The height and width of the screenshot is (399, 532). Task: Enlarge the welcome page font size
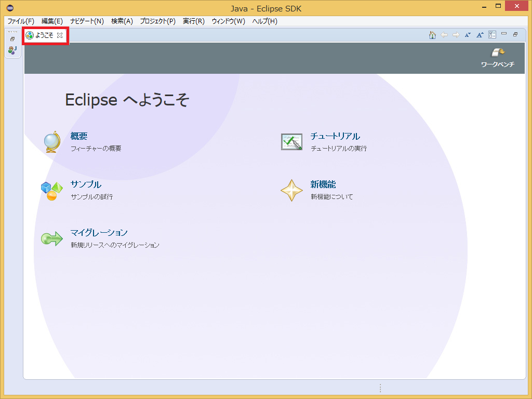point(480,35)
